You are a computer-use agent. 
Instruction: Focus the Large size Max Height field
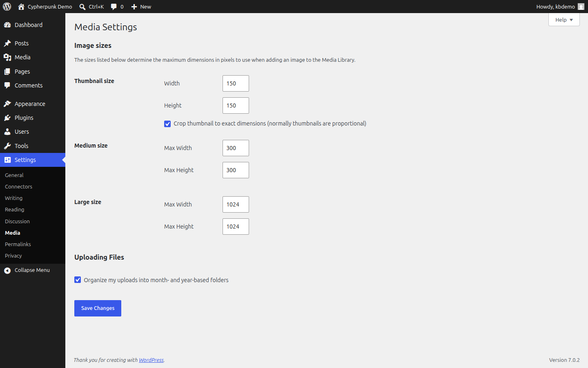point(236,227)
